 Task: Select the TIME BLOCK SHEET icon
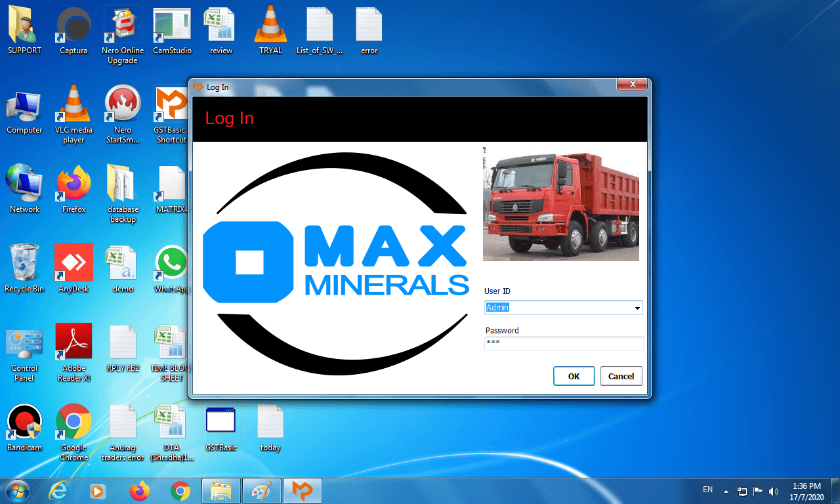(x=169, y=354)
